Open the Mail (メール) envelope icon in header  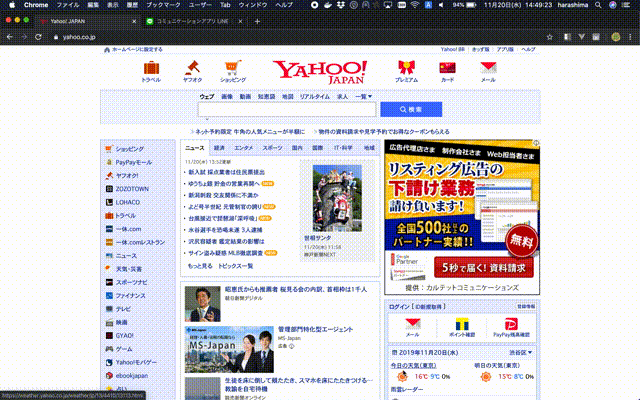click(488, 67)
